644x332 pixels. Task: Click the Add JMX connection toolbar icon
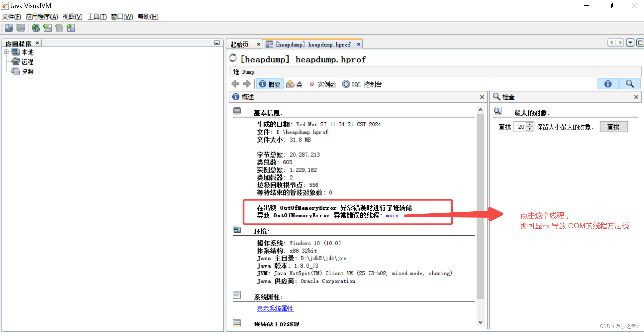point(47,28)
